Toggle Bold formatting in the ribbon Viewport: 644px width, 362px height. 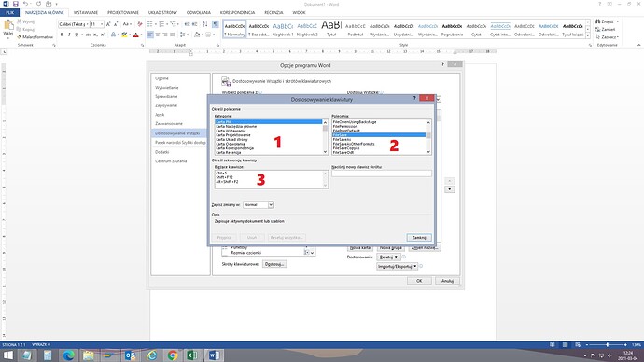pos(62,35)
